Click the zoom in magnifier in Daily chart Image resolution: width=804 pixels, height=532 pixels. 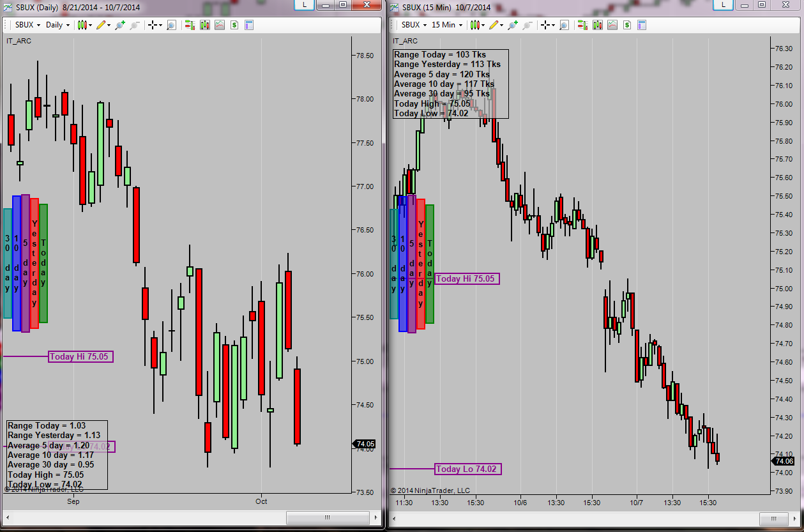click(x=120, y=25)
